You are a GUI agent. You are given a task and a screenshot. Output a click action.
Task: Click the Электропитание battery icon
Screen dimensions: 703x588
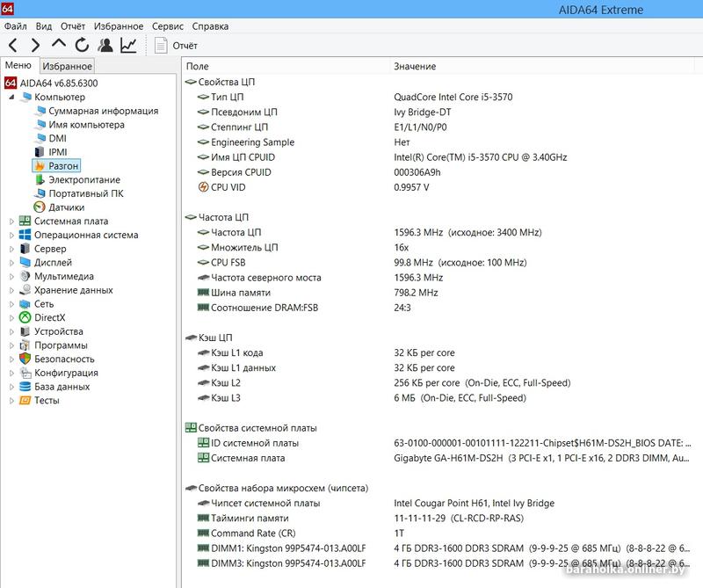(40, 180)
